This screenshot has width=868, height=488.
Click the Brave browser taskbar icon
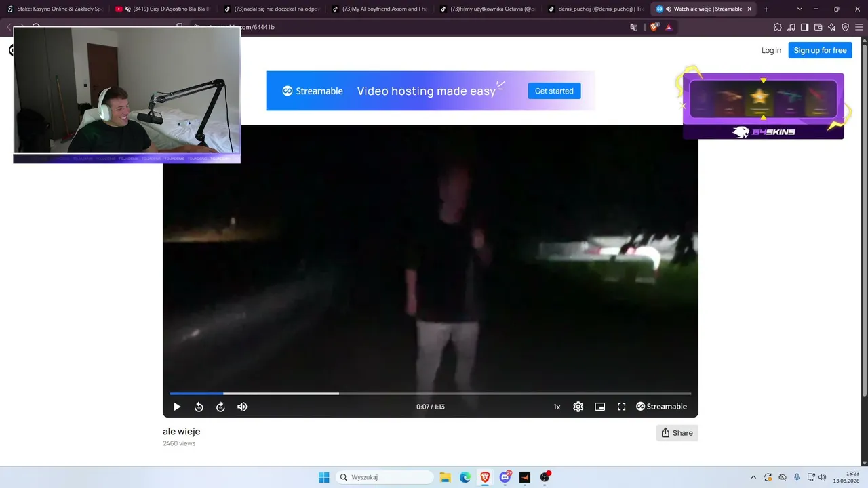[x=485, y=477]
